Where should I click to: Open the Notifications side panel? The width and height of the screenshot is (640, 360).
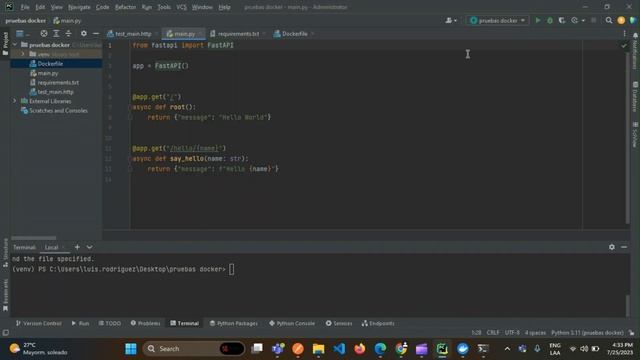point(635,51)
